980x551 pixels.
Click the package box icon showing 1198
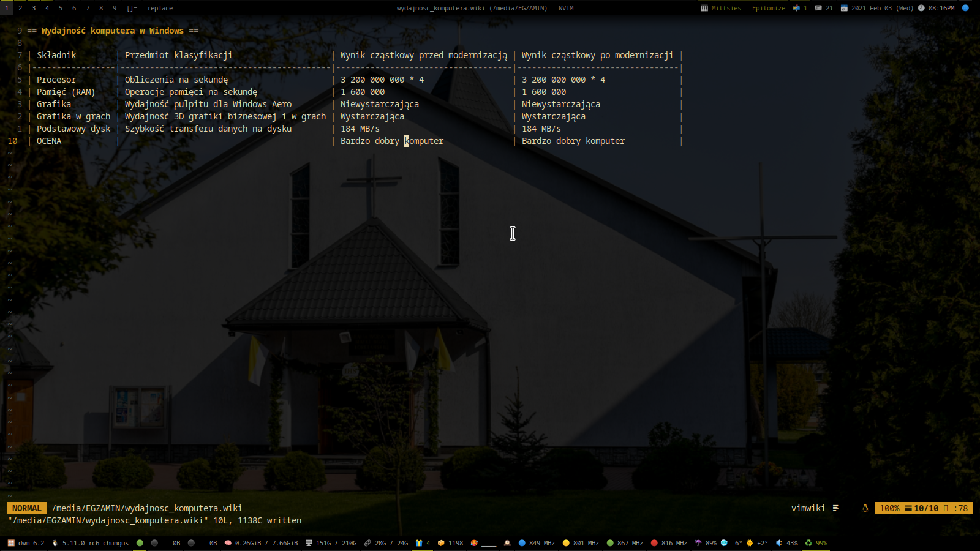(x=441, y=543)
